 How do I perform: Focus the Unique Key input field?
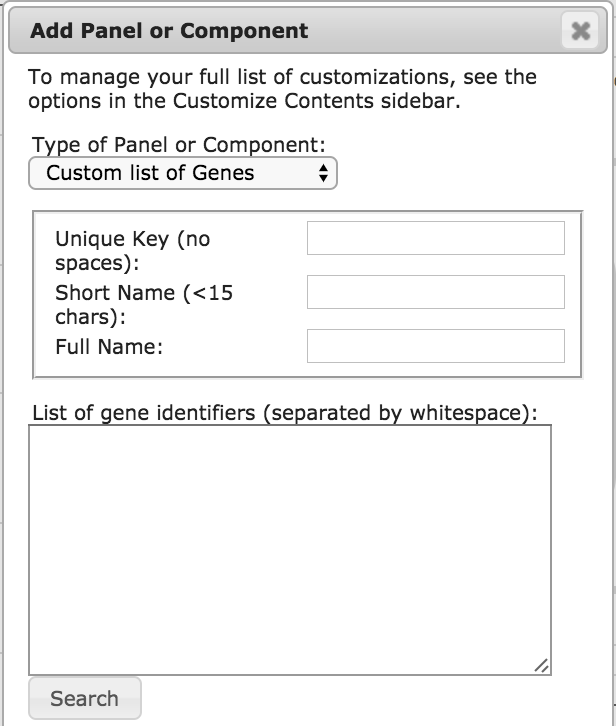[435, 238]
